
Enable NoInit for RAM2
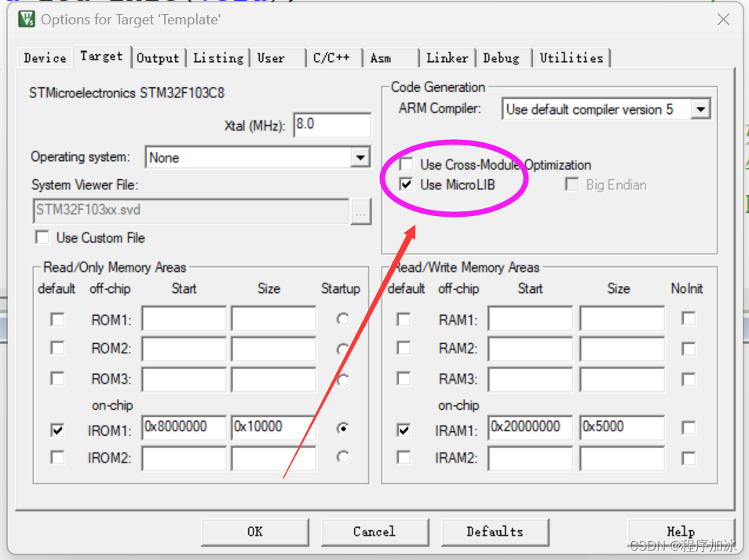click(689, 349)
